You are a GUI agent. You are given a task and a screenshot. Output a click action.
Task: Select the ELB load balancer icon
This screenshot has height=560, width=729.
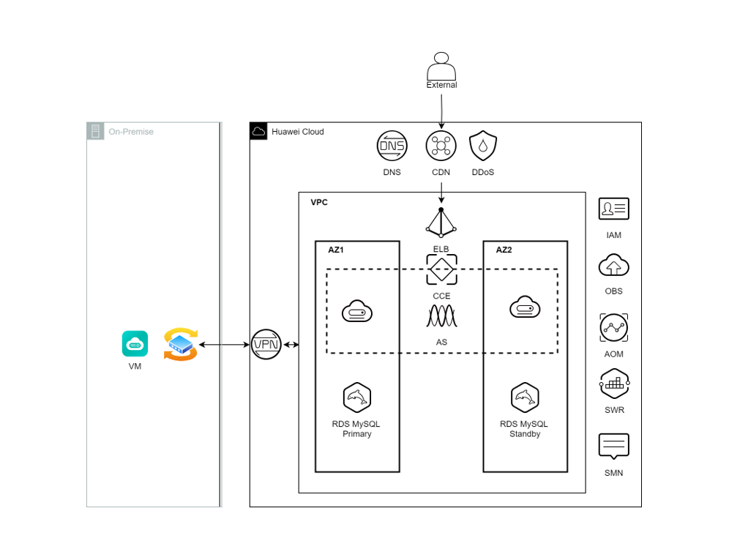[441, 223]
